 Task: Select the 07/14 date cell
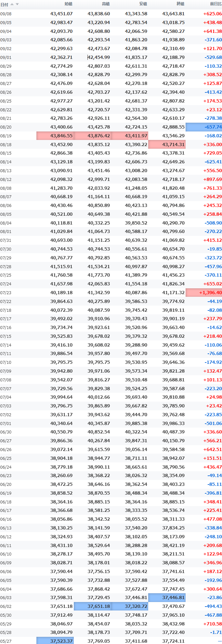[6, 345]
